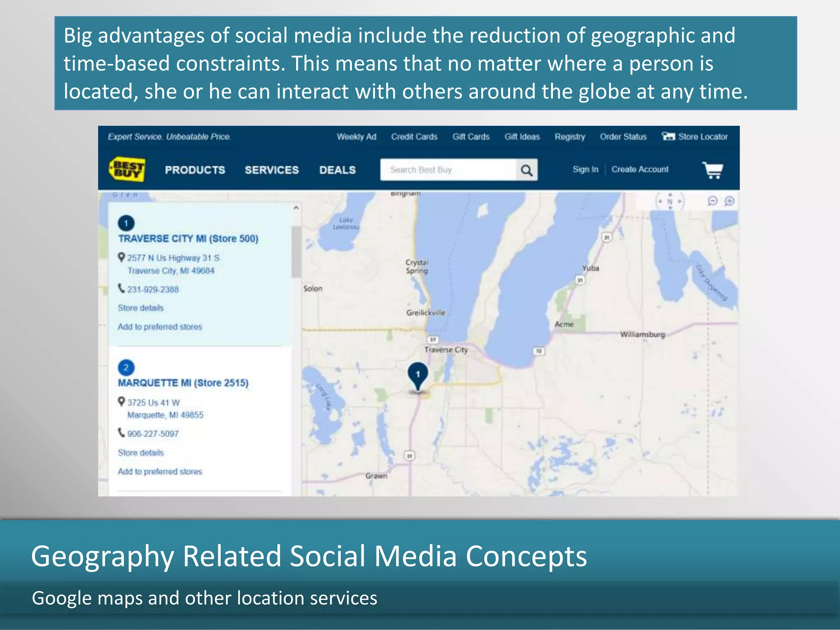Click the Greilickville map label
840x630 pixels.
(426, 313)
